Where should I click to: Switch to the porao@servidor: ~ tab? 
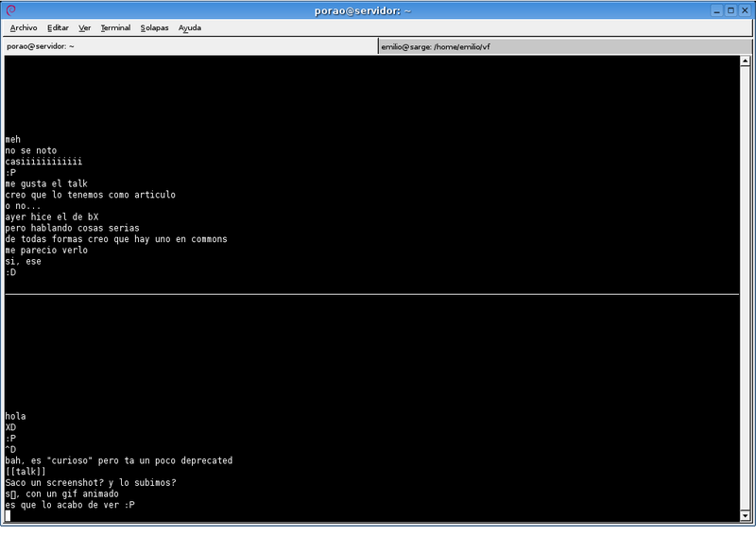coord(189,45)
